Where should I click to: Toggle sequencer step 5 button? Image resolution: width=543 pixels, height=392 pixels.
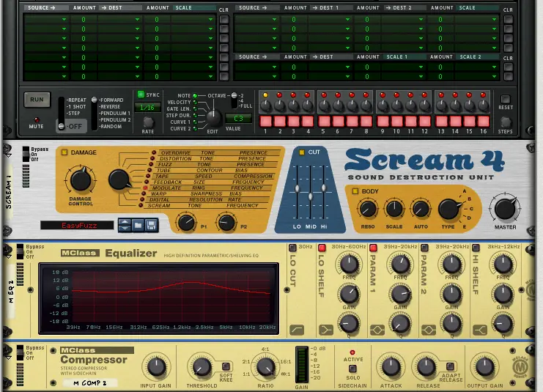point(324,121)
